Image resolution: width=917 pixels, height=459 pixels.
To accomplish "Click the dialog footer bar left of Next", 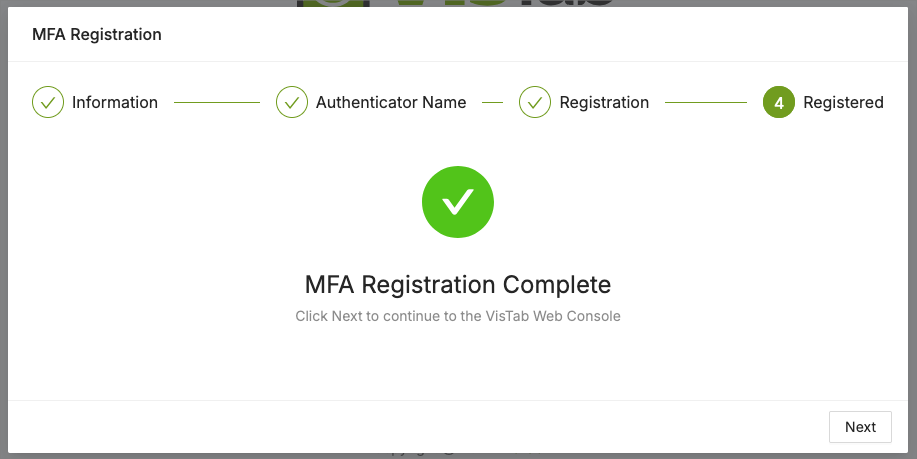I will 400,427.
